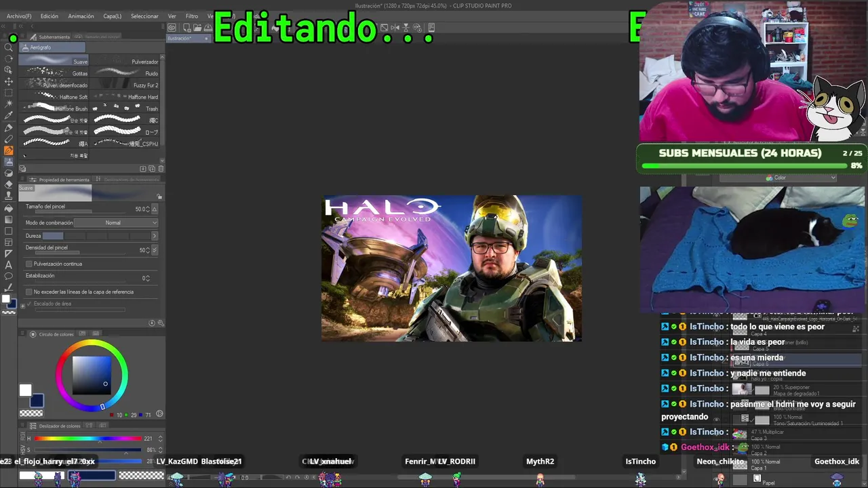
Task: Click the smartphone icon in the command bar
Action: pos(432,28)
